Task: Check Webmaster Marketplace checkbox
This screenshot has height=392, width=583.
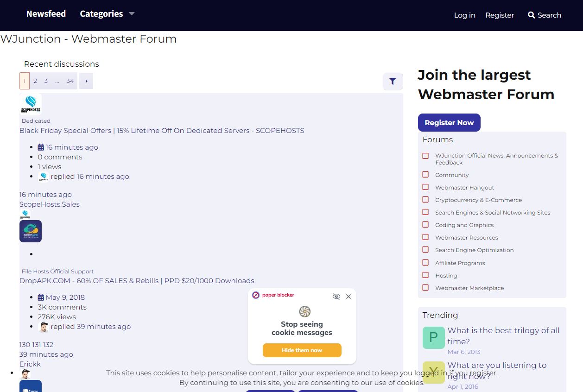Action: [x=425, y=288]
